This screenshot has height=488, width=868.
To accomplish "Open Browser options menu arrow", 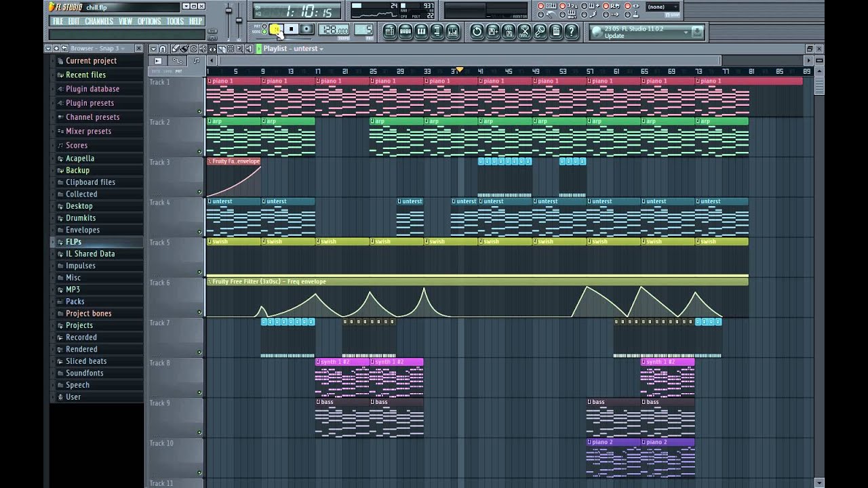I will (x=48, y=49).
